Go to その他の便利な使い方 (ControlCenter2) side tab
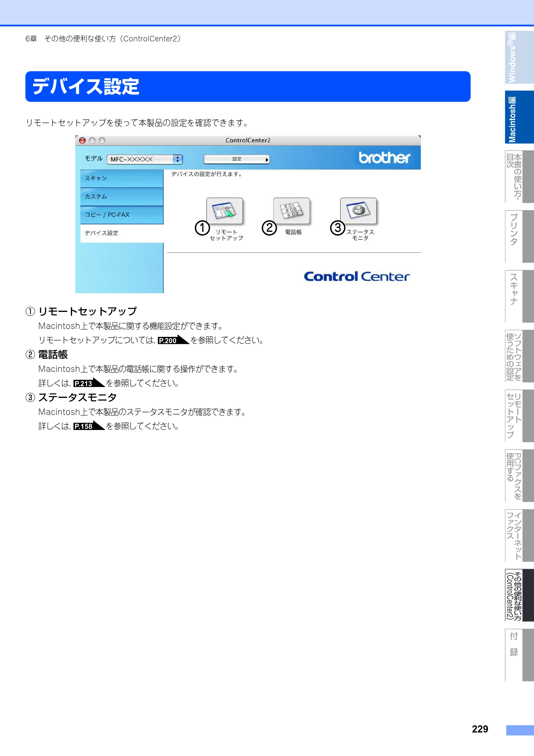534x756 pixels. coord(519,595)
